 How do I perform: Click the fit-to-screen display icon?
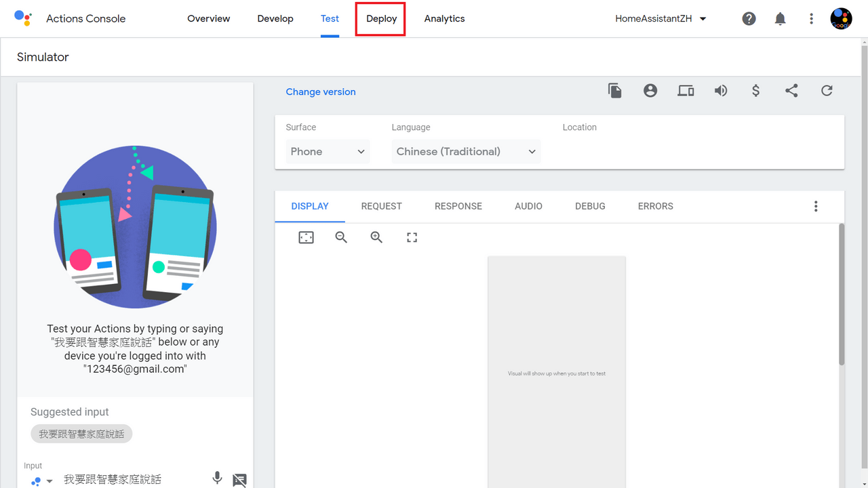pos(307,237)
